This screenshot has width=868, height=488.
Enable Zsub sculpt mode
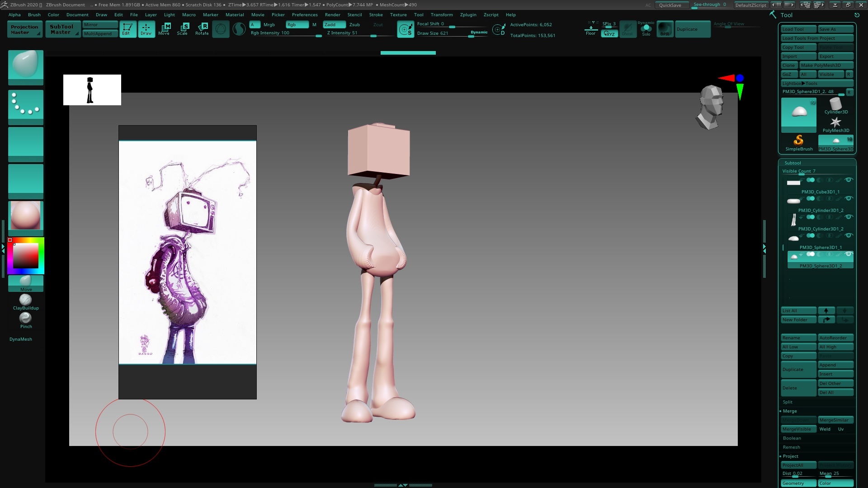354,25
